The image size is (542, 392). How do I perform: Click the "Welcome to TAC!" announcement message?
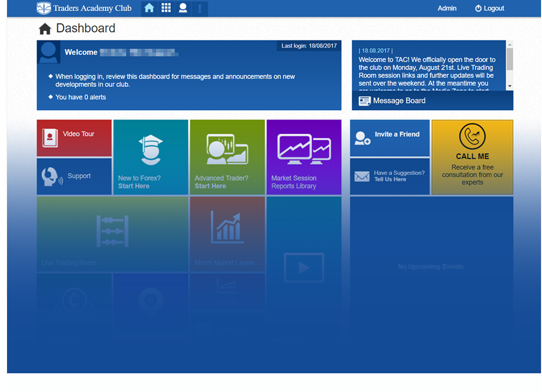(427, 73)
